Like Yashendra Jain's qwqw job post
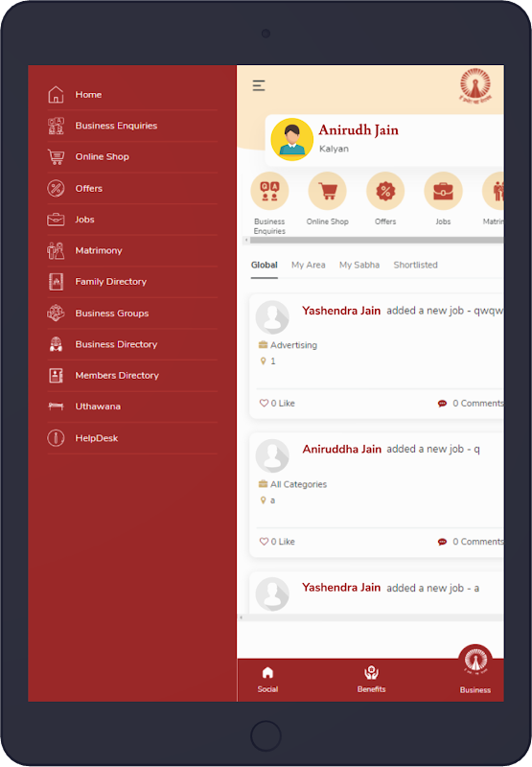Viewport: 532px width, 767px height. click(x=277, y=403)
